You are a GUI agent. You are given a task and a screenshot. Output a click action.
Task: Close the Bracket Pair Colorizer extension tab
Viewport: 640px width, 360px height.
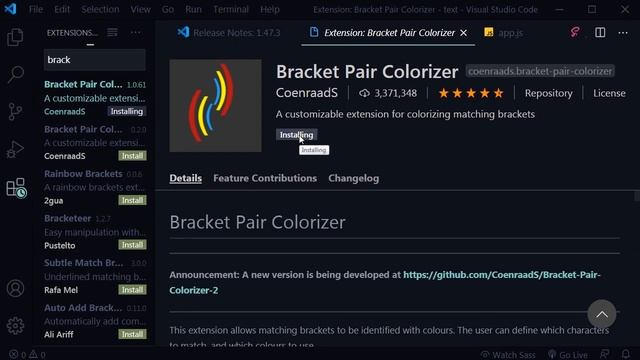[x=464, y=33]
